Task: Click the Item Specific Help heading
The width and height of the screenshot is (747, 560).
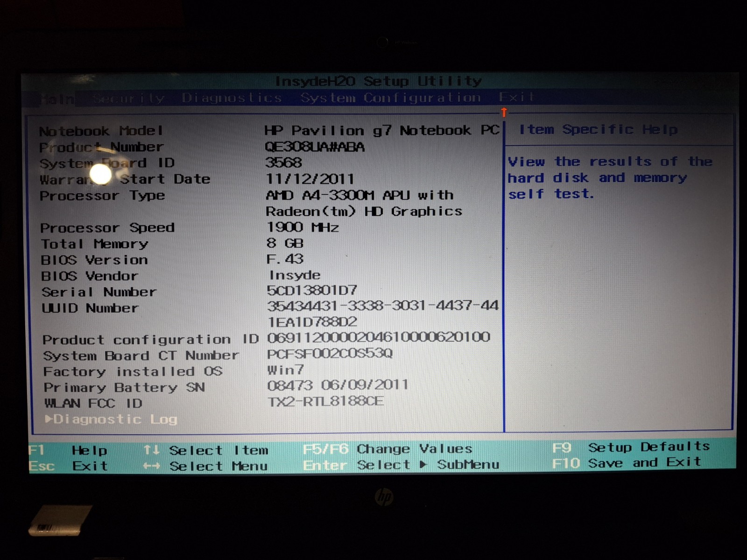Action: 598,130
